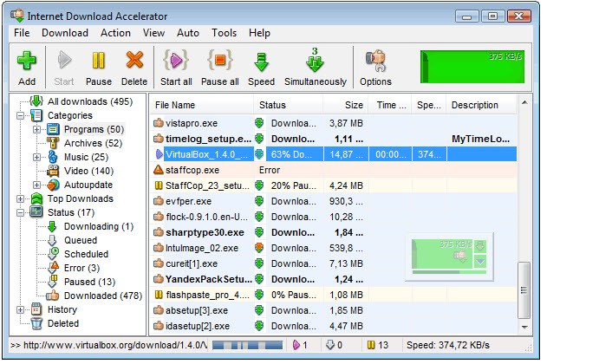Select the Programs (50) category
This screenshot has width=599, height=364.
coord(94,129)
